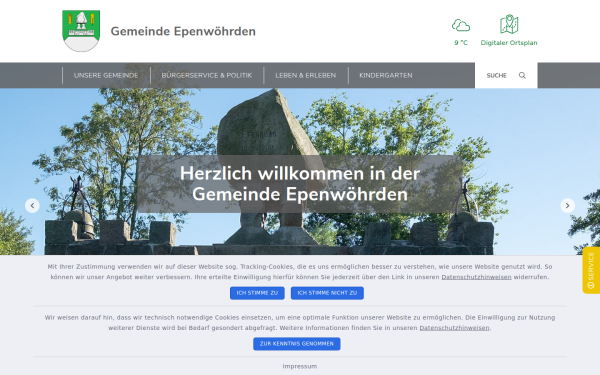600x375 pixels.
Task: Click the magnifier search icon
Action: tap(522, 75)
